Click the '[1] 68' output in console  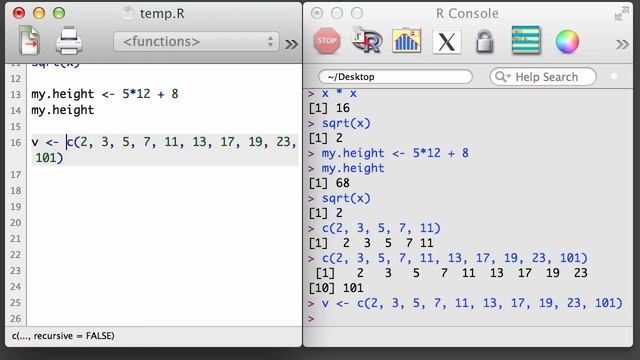tap(329, 183)
